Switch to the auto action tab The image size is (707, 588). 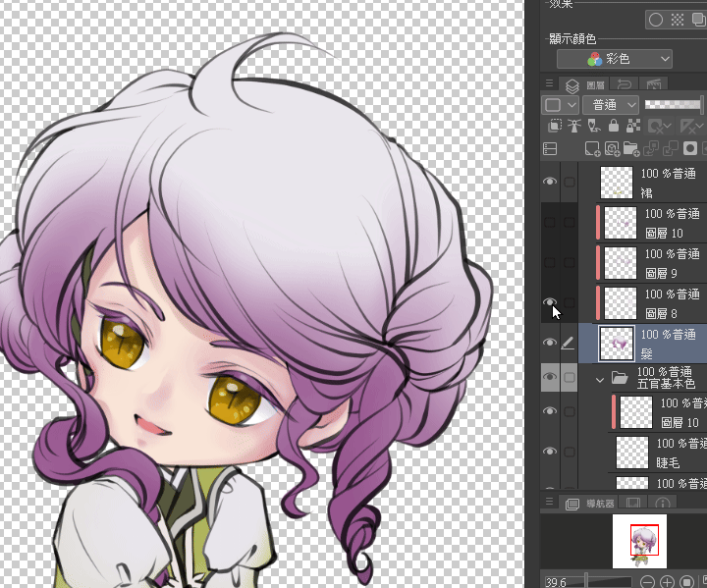tap(653, 84)
